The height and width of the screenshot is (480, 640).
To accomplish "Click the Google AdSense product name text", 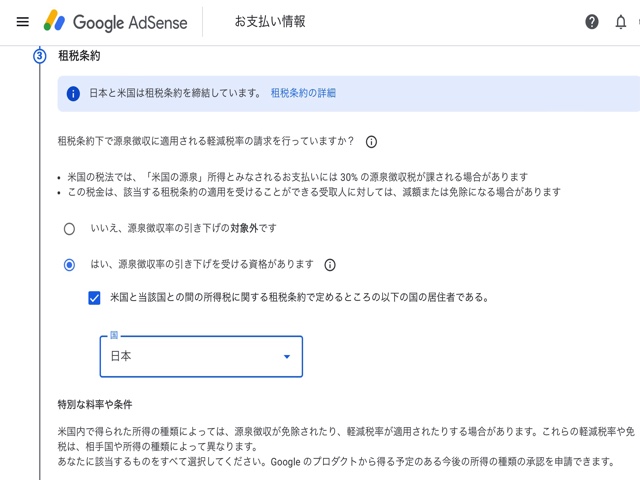I will click(127, 21).
